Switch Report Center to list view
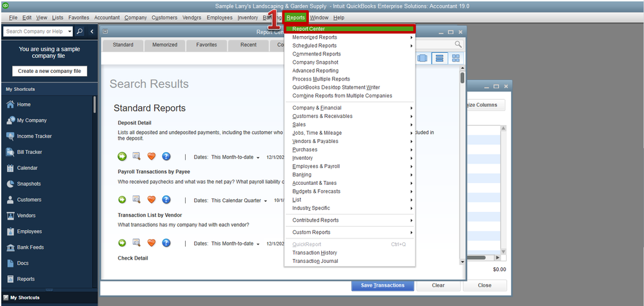Viewport: 644px width, 306px height. click(x=440, y=58)
